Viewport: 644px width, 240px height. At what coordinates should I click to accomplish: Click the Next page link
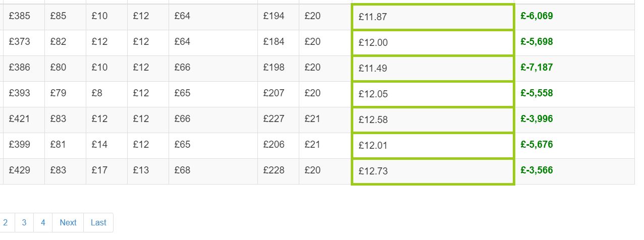[x=68, y=222]
